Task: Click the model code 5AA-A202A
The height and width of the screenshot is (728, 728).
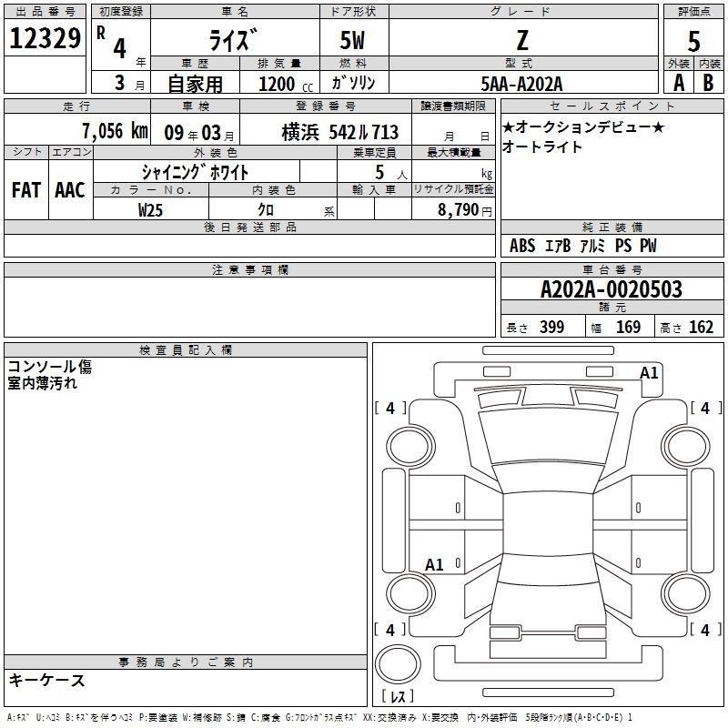Action: pyautogui.click(x=521, y=84)
